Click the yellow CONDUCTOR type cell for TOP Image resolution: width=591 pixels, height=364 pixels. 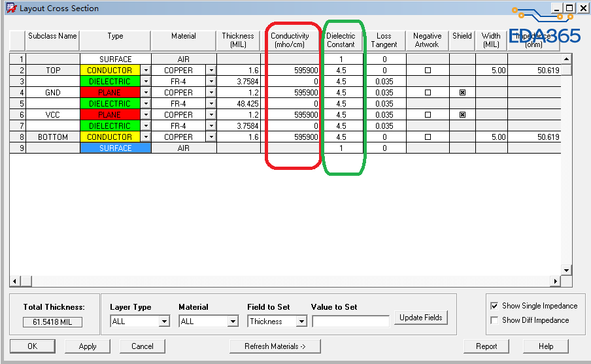(110, 71)
